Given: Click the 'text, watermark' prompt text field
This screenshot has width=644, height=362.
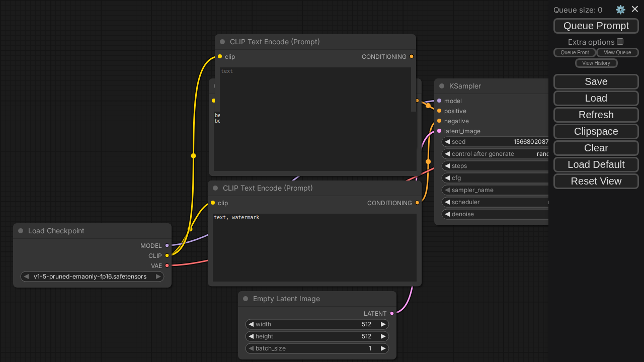Looking at the screenshot, I should tap(314, 246).
